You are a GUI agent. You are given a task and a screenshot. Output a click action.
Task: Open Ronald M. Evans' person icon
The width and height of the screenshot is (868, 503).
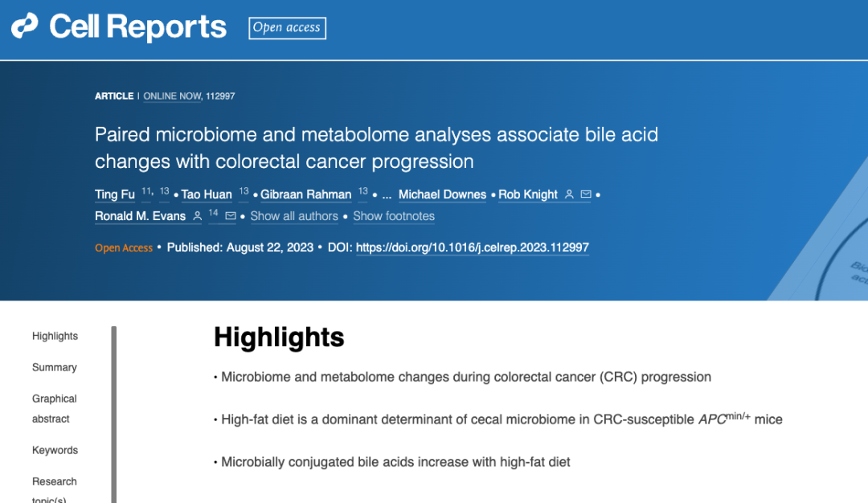pyautogui.click(x=197, y=216)
